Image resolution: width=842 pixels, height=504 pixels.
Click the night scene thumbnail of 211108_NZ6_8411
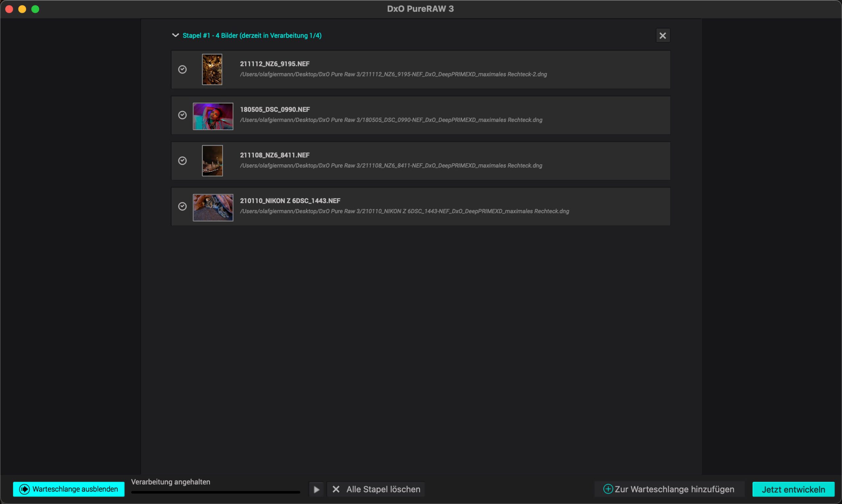pos(212,161)
